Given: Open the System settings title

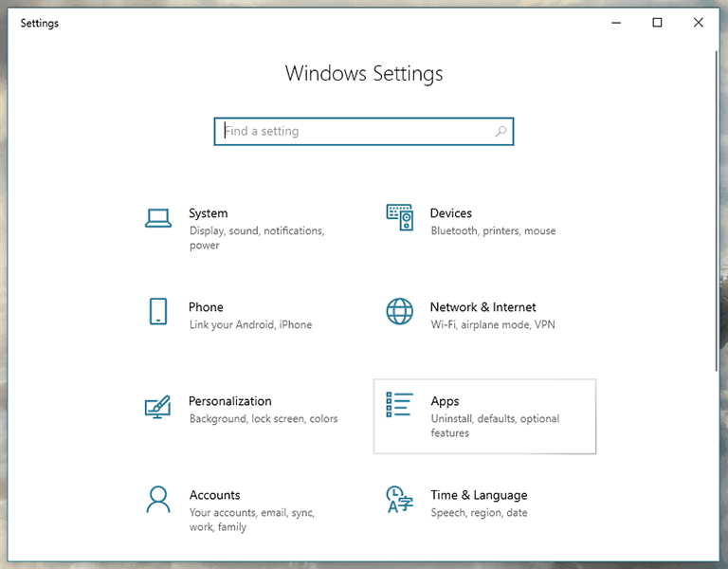Looking at the screenshot, I should click(x=208, y=213).
